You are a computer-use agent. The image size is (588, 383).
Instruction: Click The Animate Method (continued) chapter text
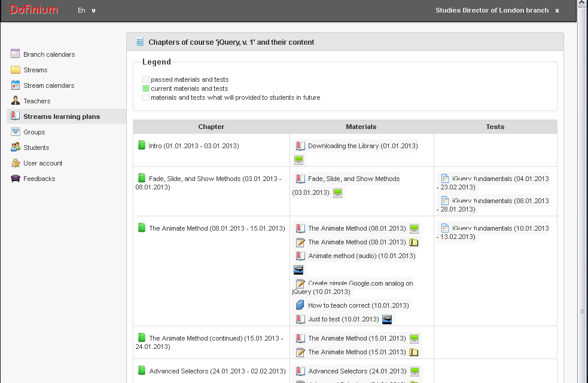point(209,342)
